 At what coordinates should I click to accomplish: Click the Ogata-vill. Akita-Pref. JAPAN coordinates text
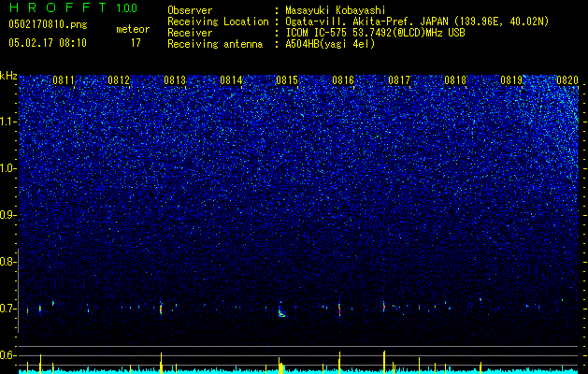[x=417, y=22]
